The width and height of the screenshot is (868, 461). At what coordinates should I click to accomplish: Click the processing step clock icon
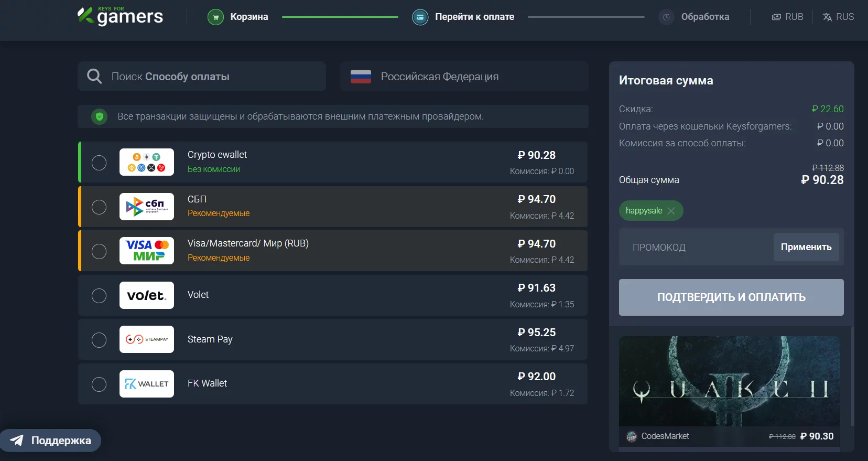(x=666, y=17)
